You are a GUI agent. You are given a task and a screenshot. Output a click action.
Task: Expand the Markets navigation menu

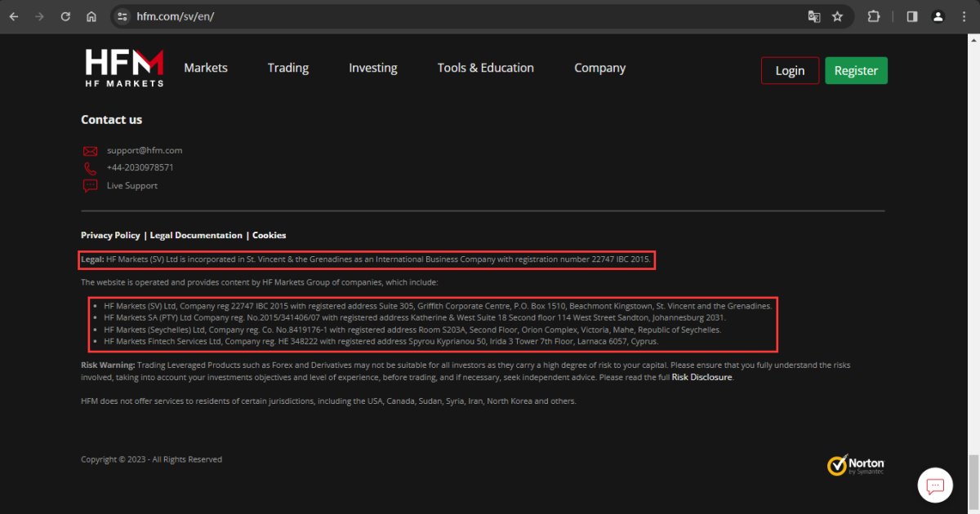coord(206,68)
